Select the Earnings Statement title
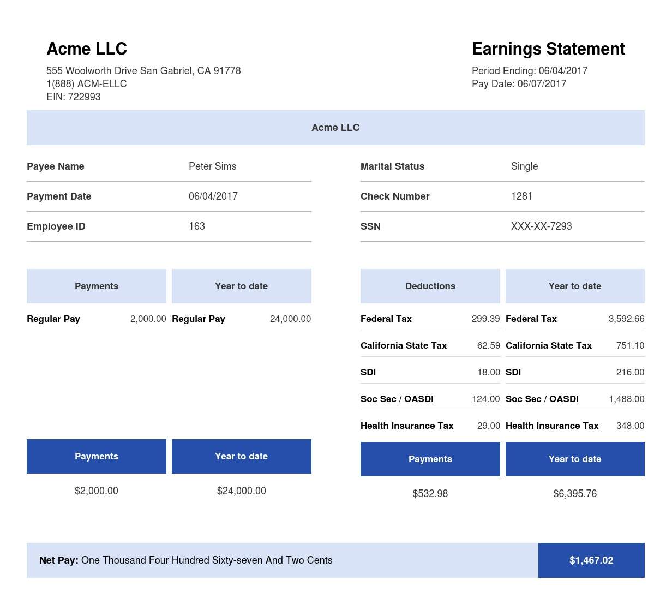Image resolution: width=672 pixels, height=616 pixels. click(548, 49)
